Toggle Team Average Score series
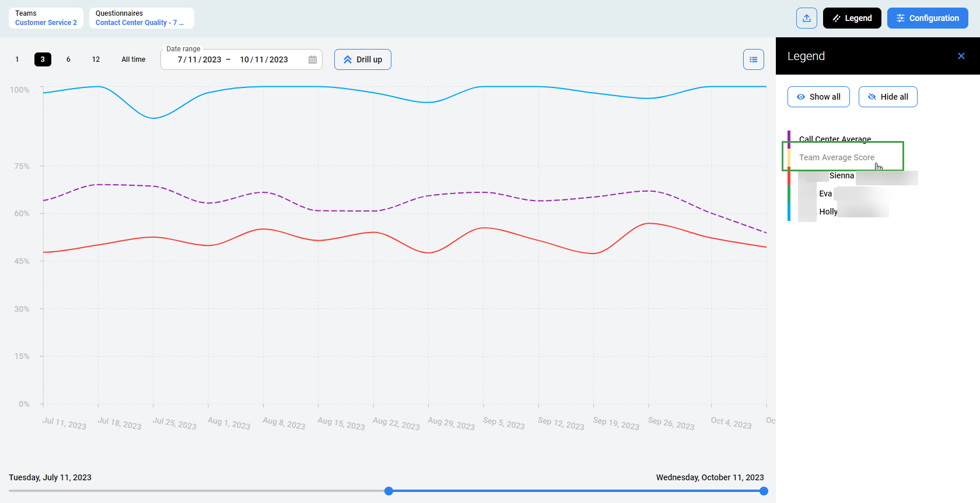This screenshot has width=980, height=503. 836,157
